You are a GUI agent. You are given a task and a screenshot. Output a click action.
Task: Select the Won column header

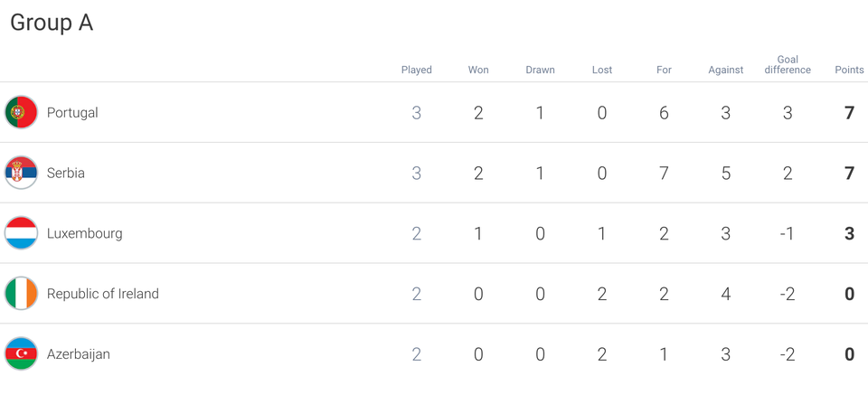point(478,70)
